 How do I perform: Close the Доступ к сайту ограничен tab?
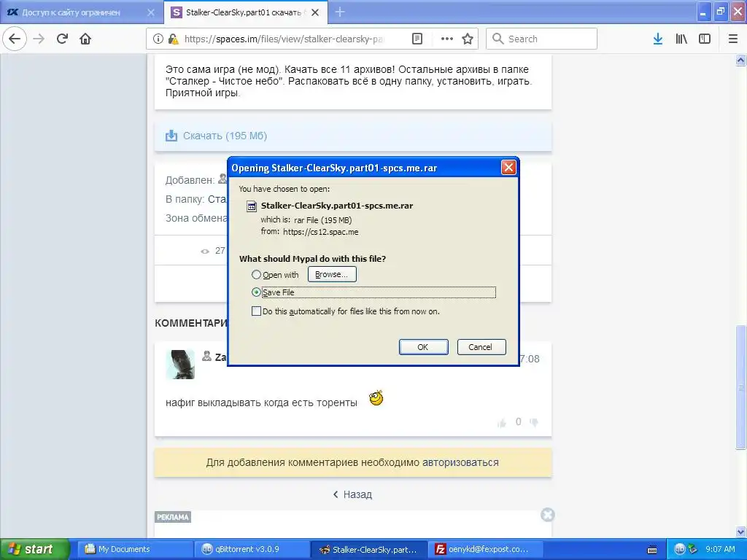(151, 12)
